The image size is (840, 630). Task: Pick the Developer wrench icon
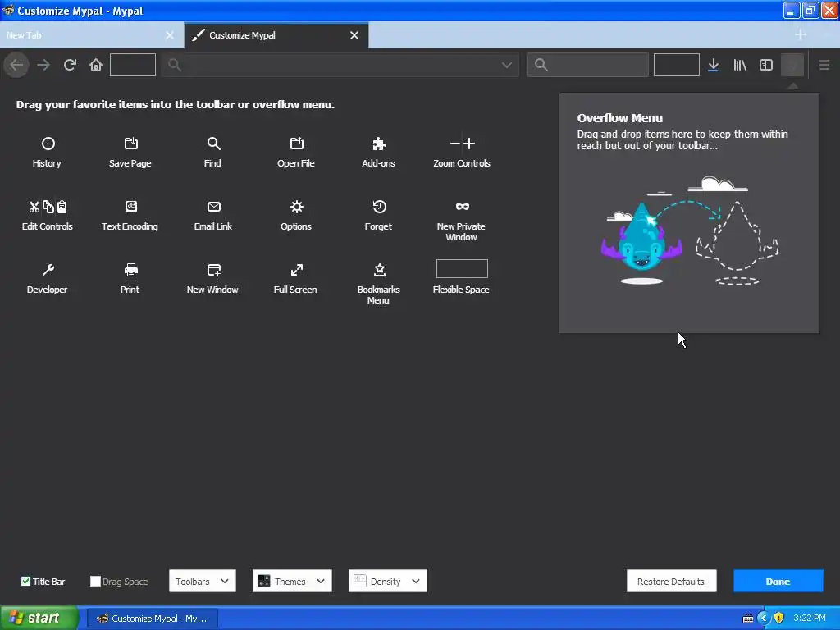pyautogui.click(x=48, y=270)
